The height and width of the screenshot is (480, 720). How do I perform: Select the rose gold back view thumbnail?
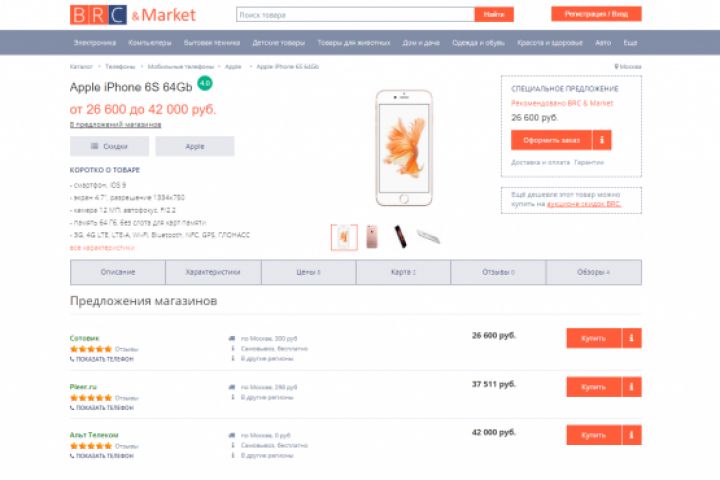pos(371,237)
